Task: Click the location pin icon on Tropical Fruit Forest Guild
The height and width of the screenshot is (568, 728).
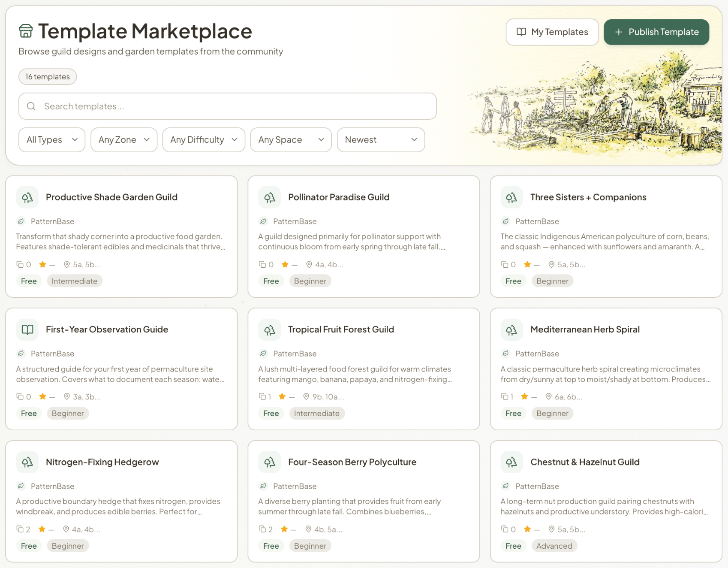Action: 306,396
